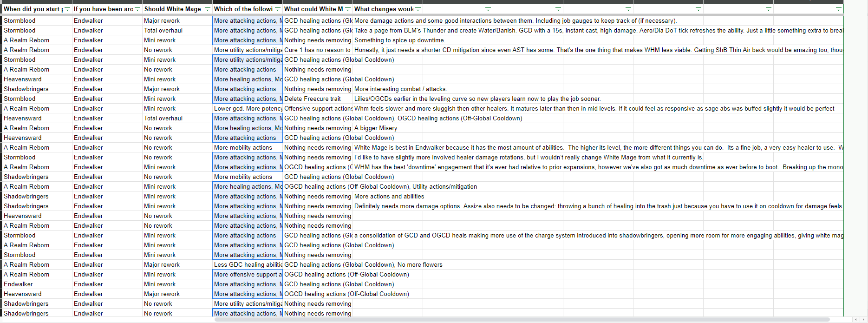868x323 pixels.
Task: Select the 'Delete Freecure trait' cell
Action: [x=318, y=99]
